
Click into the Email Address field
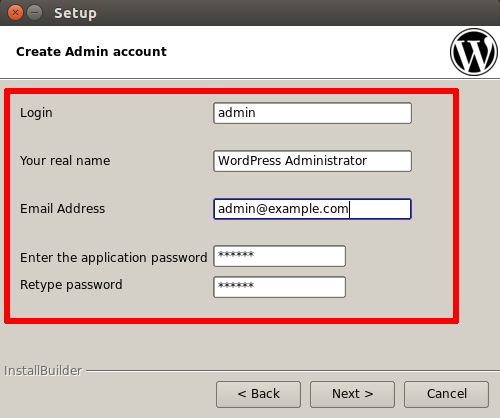click(x=312, y=209)
